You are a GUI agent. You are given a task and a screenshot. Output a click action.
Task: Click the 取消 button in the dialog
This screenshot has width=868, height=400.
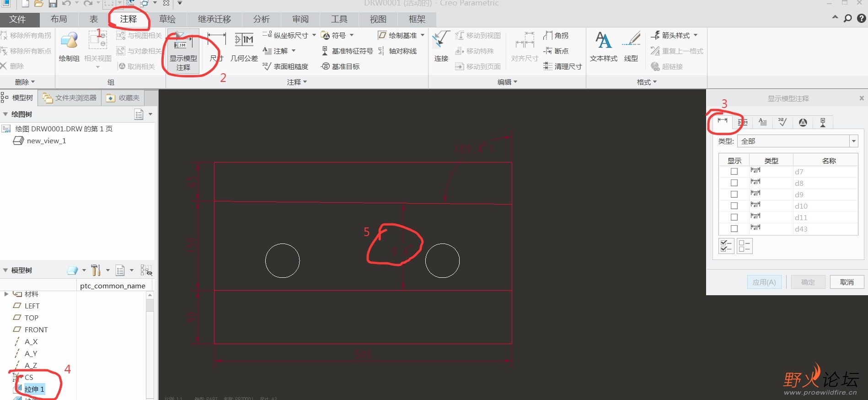pyautogui.click(x=847, y=282)
